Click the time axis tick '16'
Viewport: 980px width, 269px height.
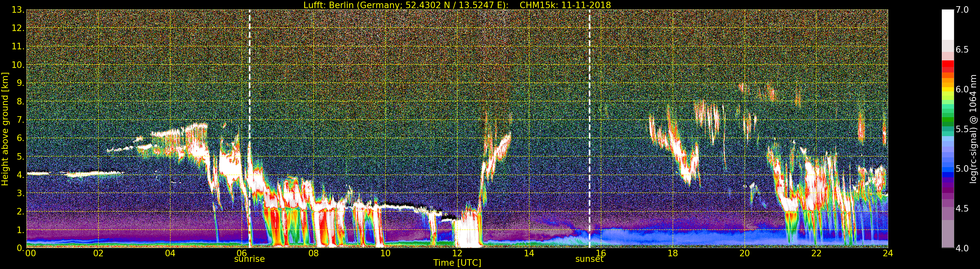point(601,253)
